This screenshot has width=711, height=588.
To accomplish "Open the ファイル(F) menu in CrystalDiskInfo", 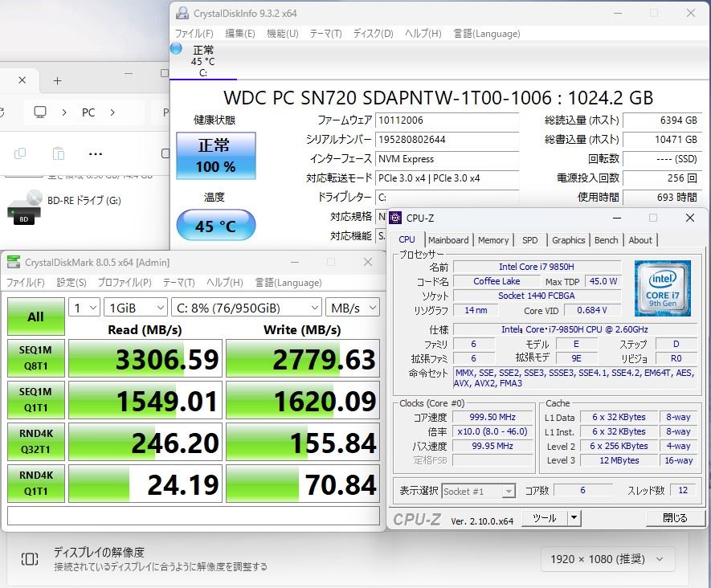I will click(x=194, y=34).
